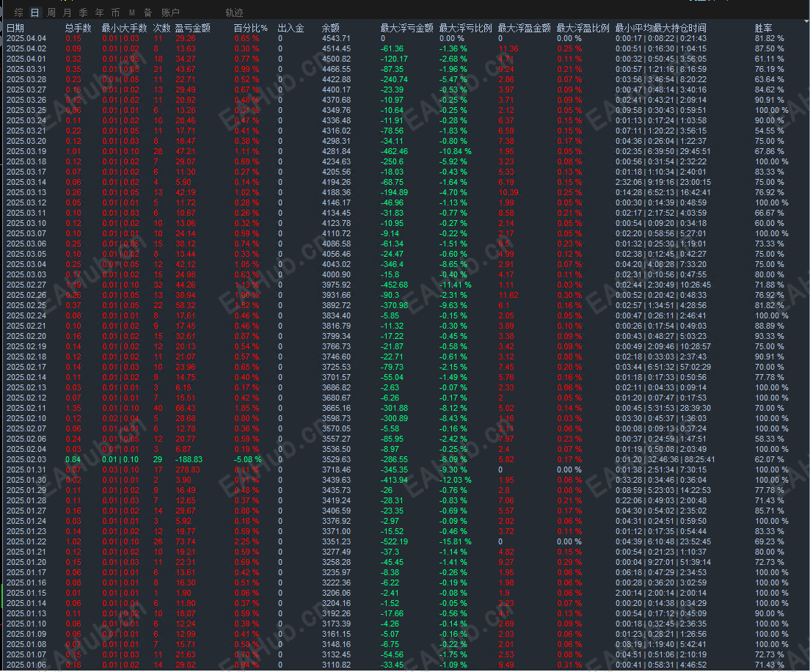Image resolution: width=810 pixels, height=672 pixels.
Task: Select the 备 tab
Action: pyautogui.click(x=147, y=12)
